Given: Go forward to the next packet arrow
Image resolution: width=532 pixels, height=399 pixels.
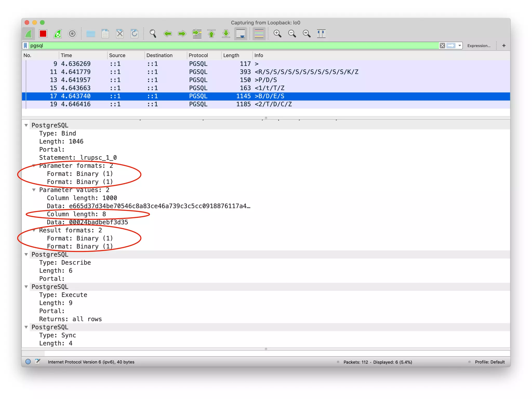Looking at the screenshot, I should coord(182,34).
